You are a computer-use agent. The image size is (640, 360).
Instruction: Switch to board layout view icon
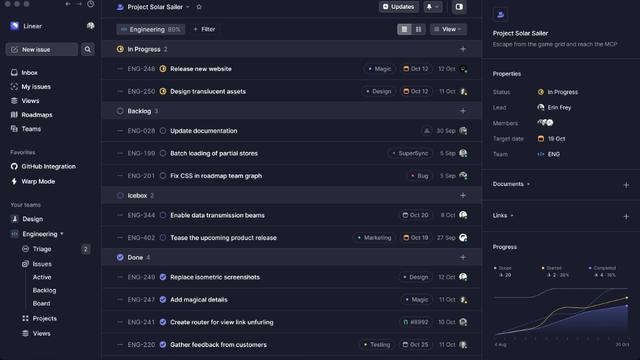[418, 29]
